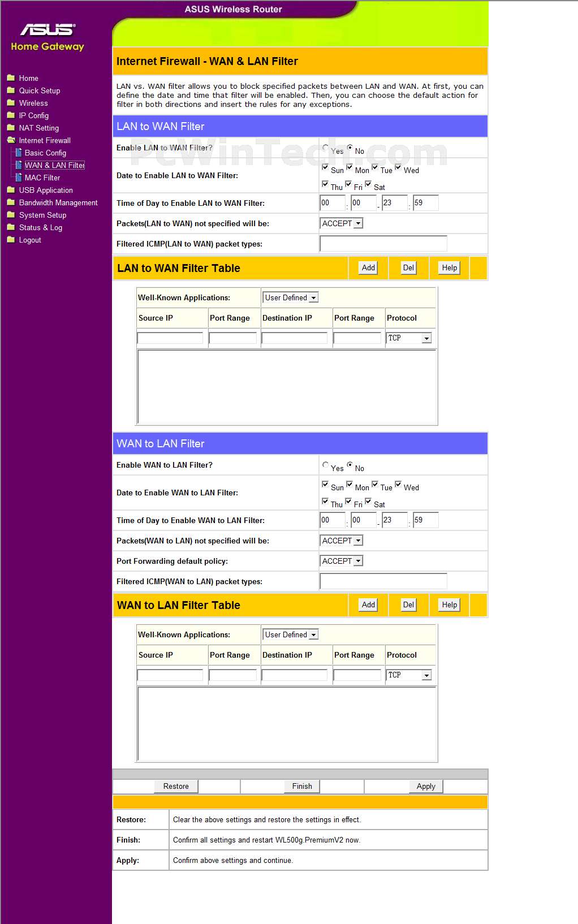Toggle Sun checkbox for LAN to WAN Filter

[325, 167]
